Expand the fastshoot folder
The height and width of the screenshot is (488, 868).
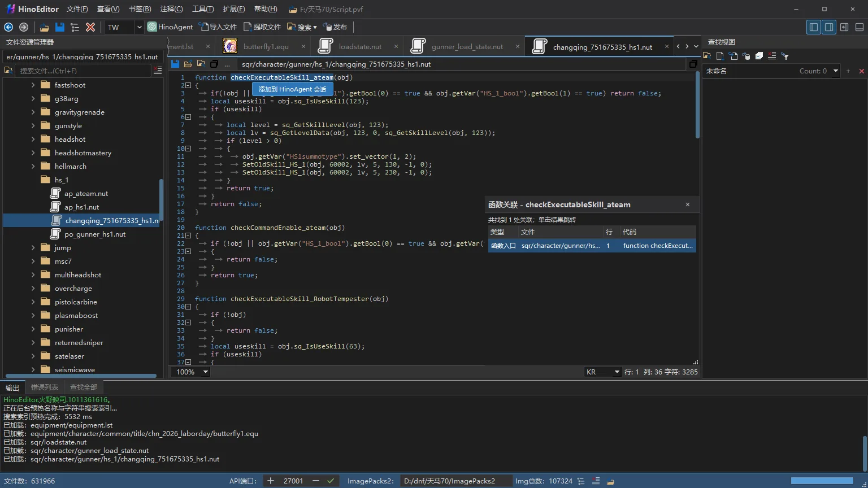[33, 85]
